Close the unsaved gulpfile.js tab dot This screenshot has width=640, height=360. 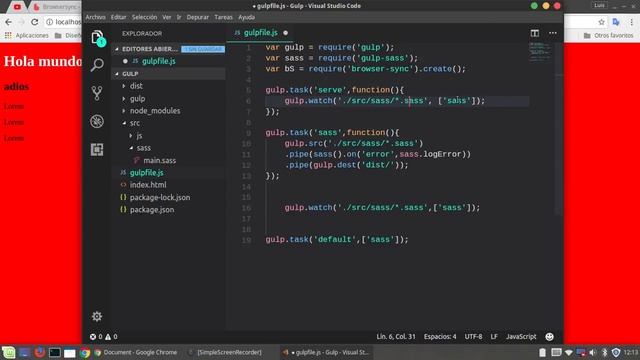[285, 33]
